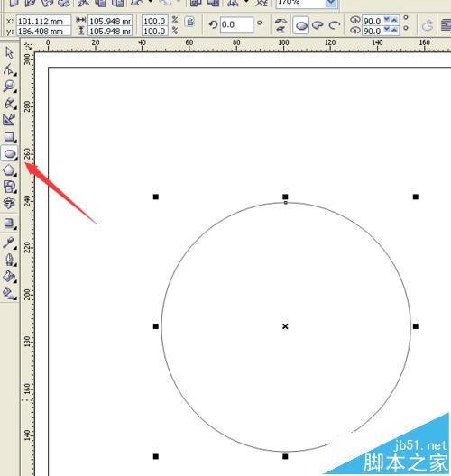Viewport: 451px width, 476px height.
Task: Click the x position field
Action: coord(43,21)
